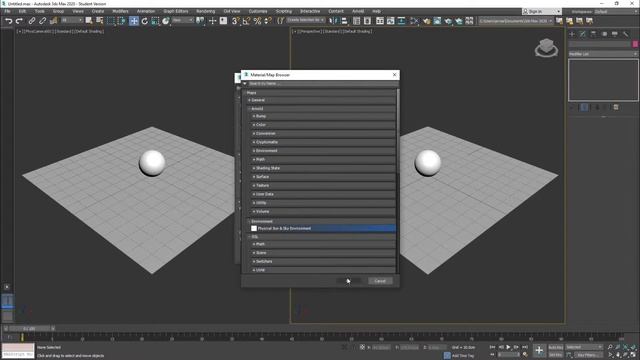Toggle the Percent Snap icon
Viewport: 640px width, 360px height.
[x=257, y=21]
